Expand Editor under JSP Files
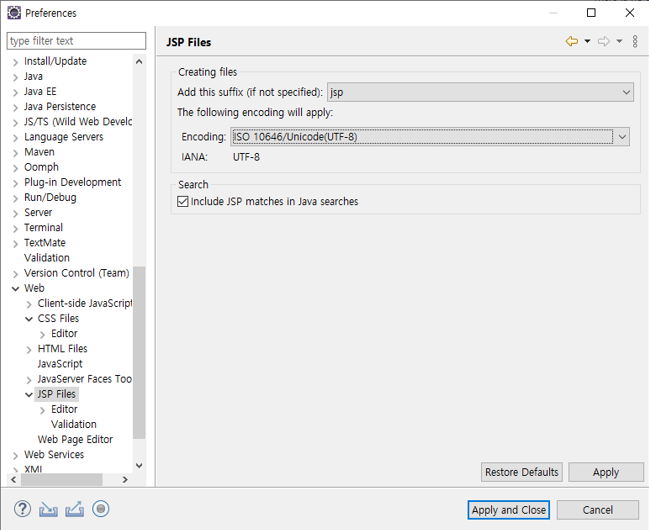This screenshot has width=649, height=530. point(42,410)
